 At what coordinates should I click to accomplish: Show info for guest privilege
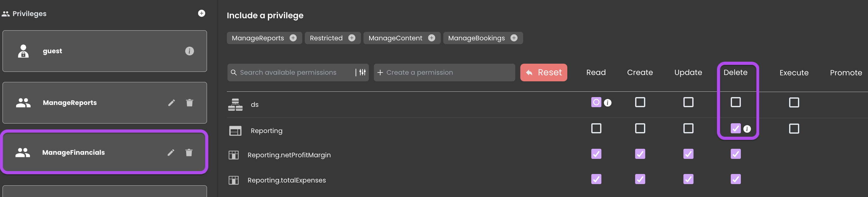189,51
